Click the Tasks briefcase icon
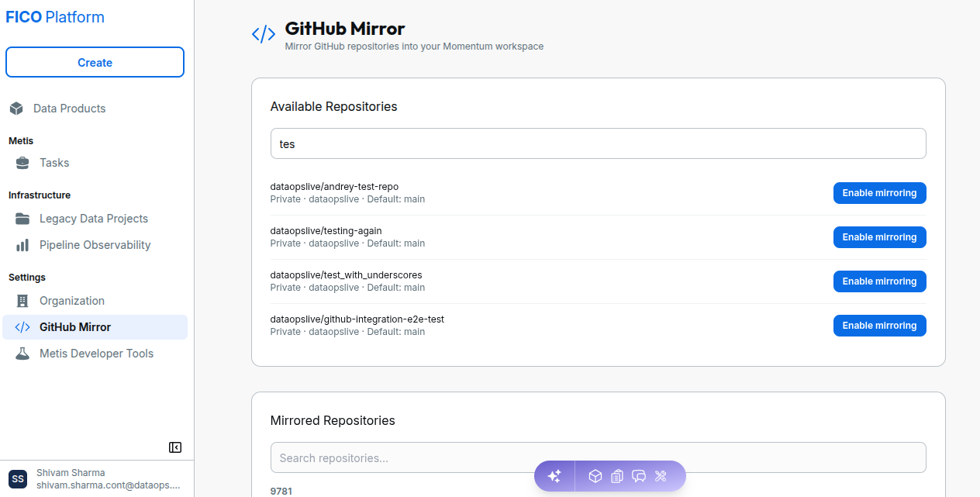 [23, 163]
